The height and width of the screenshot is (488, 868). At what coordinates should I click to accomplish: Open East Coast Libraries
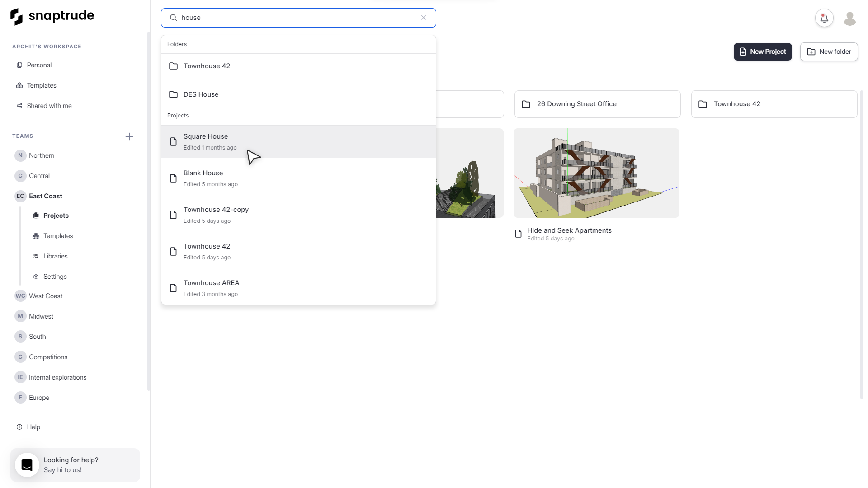coord(55,256)
